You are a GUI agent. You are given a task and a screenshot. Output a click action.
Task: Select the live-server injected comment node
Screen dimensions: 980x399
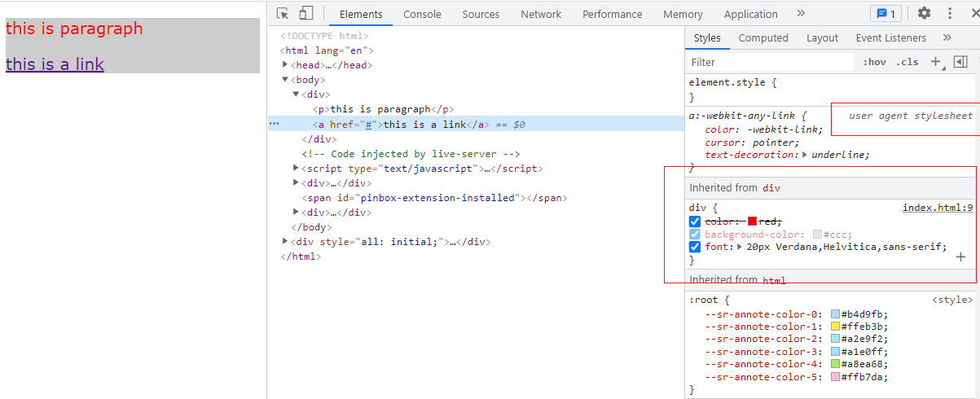point(411,154)
